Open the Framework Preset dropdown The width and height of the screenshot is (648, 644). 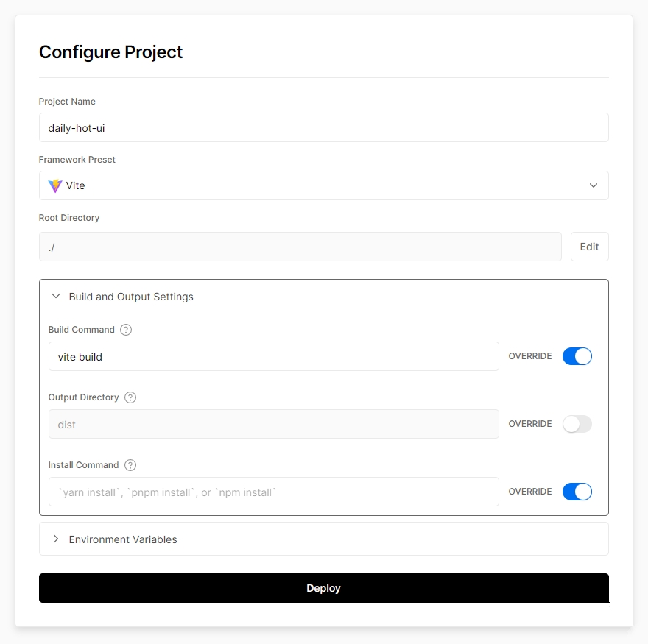tap(323, 185)
